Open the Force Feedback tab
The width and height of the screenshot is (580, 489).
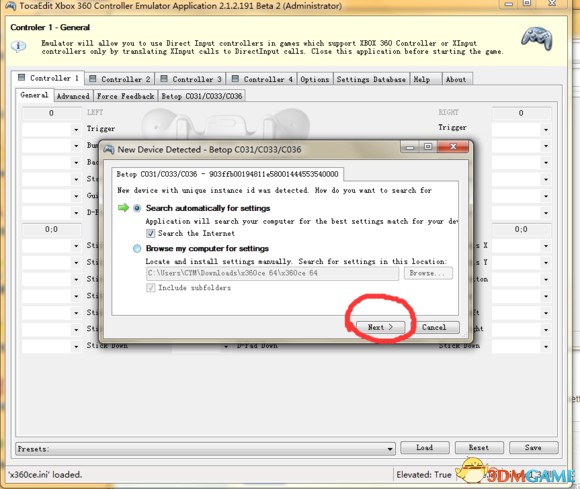point(125,96)
